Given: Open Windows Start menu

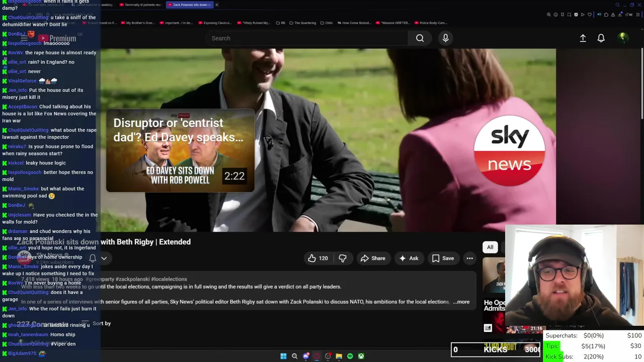Looking at the screenshot, I should (283, 356).
